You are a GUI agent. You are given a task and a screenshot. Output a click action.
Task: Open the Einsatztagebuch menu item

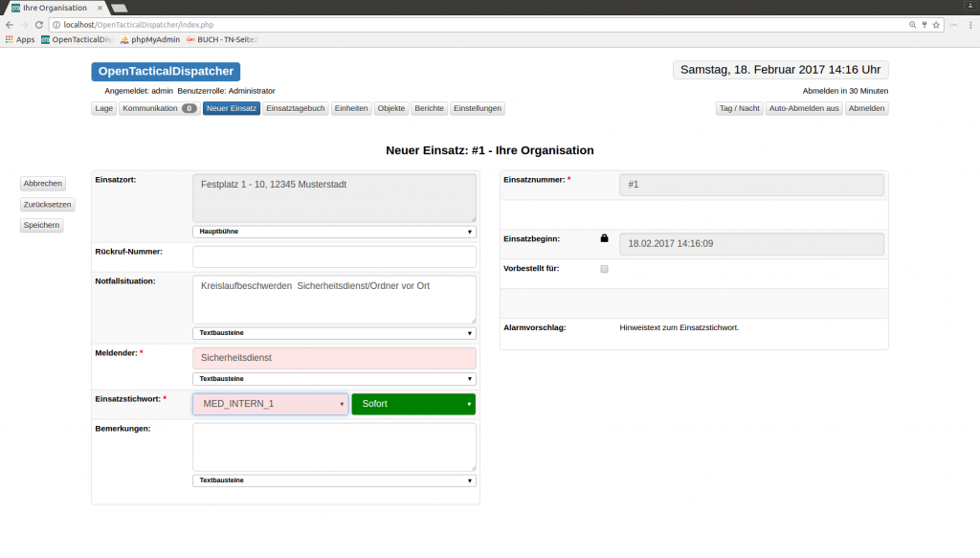tap(296, 108)
